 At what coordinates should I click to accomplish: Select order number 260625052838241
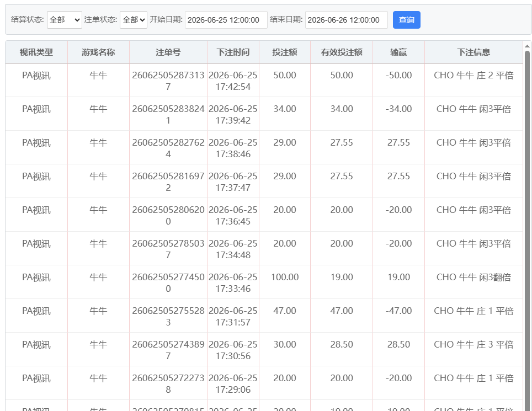pos(168,114)
